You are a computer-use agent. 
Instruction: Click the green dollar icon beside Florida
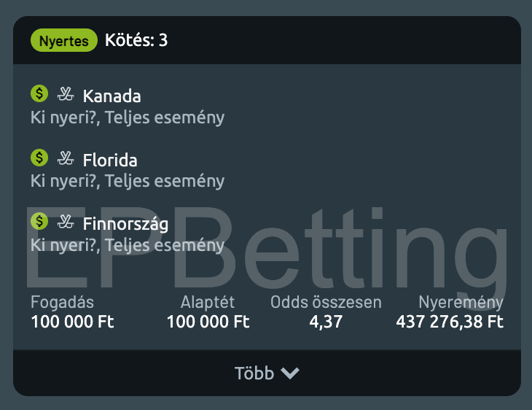(x=39, y=158)
